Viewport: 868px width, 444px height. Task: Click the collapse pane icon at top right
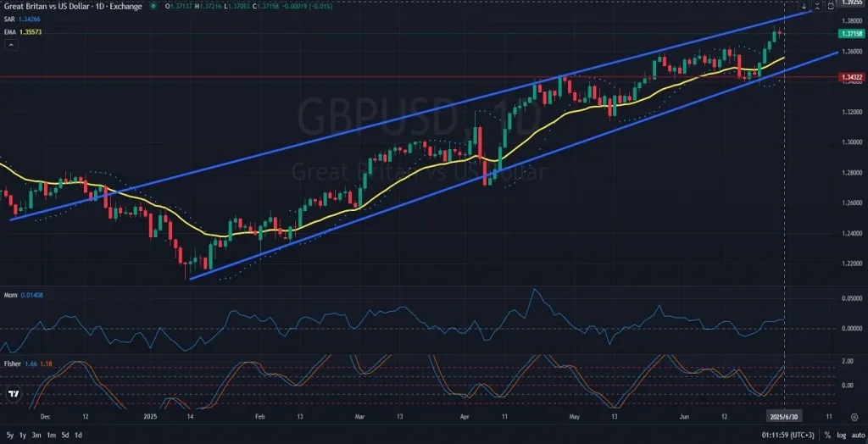pos(816,6)
